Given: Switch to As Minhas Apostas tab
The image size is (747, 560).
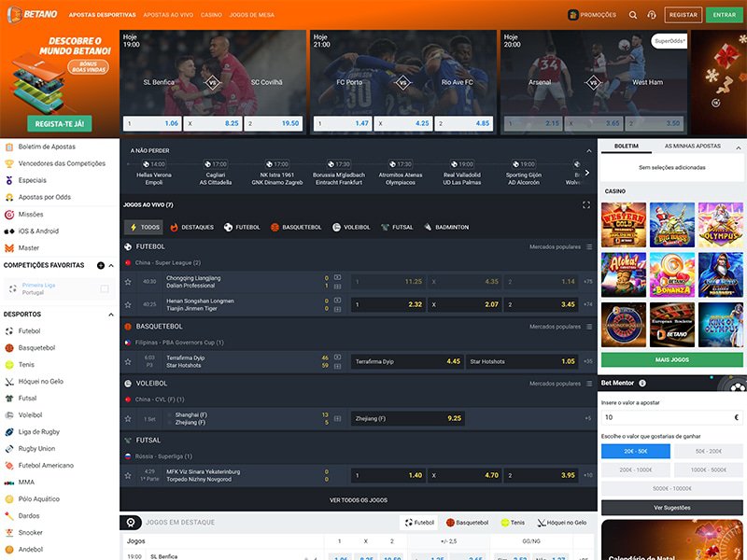Looking at the screenshot, I should coord(692,146).
